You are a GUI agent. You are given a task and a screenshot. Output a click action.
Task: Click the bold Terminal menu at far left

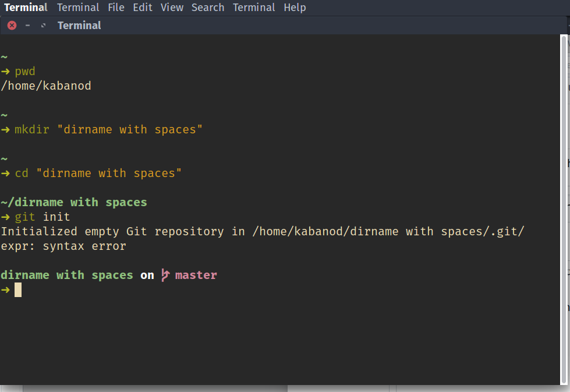click(26, 7)
